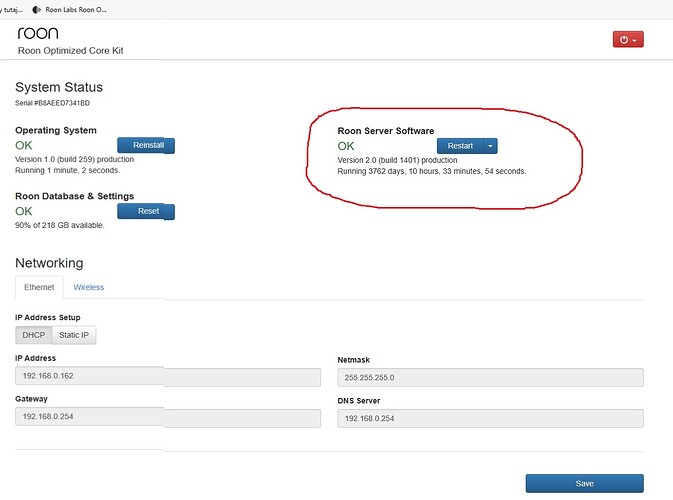
Task: Click the OK status under Roon Server Software
Action: [346, 146]
